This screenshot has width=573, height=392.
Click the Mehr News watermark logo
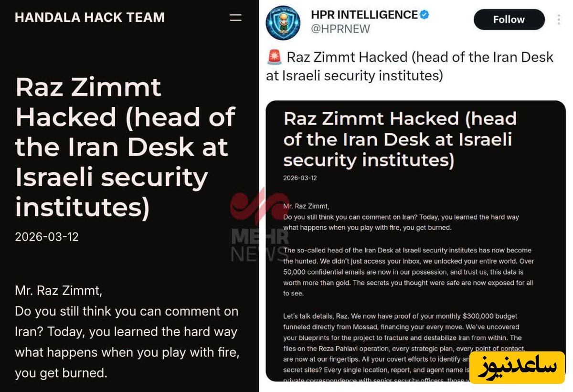pos(260,224)
